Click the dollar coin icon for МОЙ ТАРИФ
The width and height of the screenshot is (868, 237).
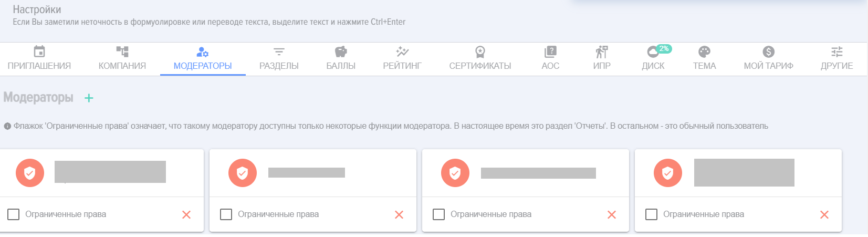(x=768, y=51)
